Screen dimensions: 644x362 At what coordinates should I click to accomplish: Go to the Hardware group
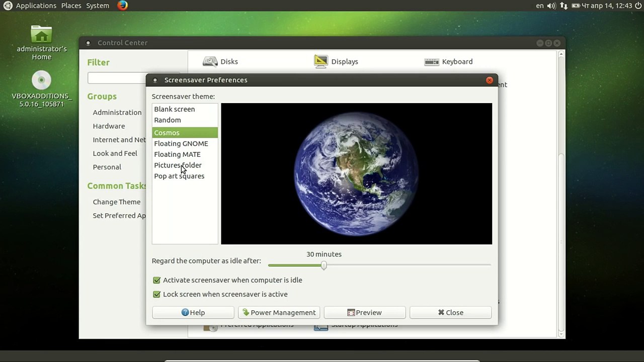pos(109,126)
